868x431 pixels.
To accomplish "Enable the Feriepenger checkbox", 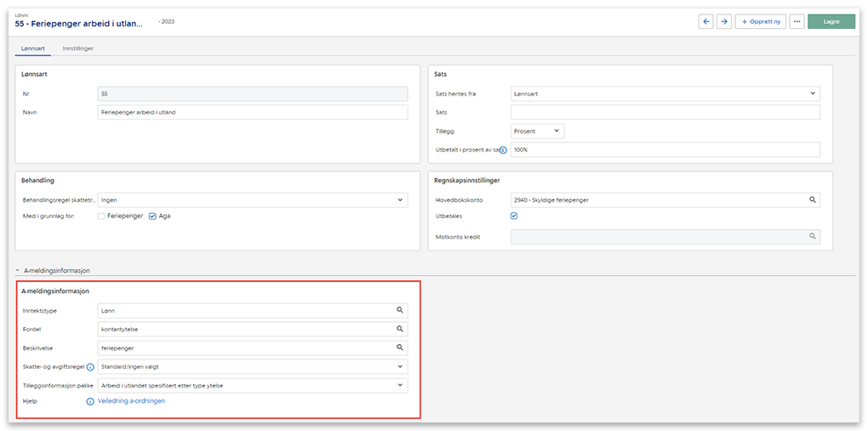I will click(x=102, y=216).
